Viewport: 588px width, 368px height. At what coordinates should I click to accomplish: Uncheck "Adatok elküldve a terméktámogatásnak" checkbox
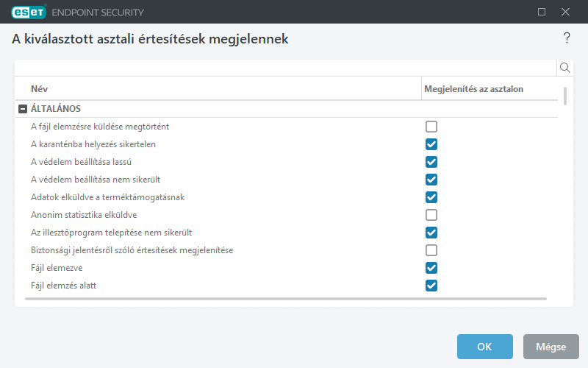pos(431,197)
